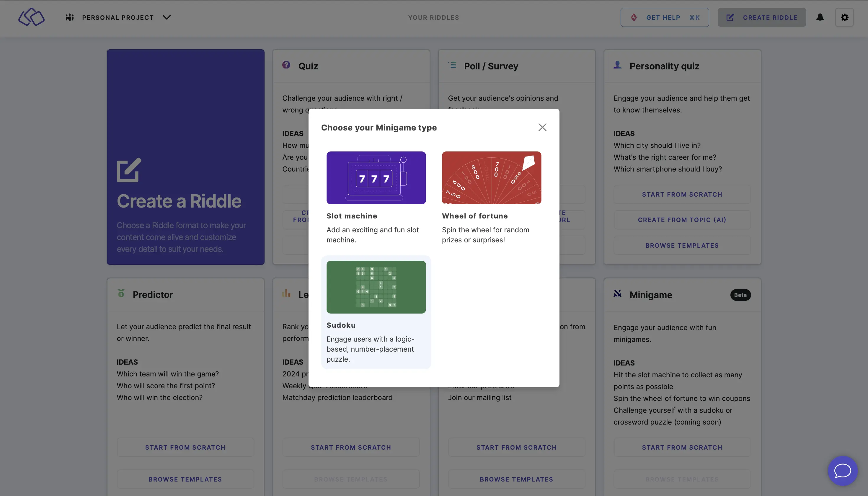Click the Leaderboard bar chart icon
This screenshot has width=868, height=496.
286,293
